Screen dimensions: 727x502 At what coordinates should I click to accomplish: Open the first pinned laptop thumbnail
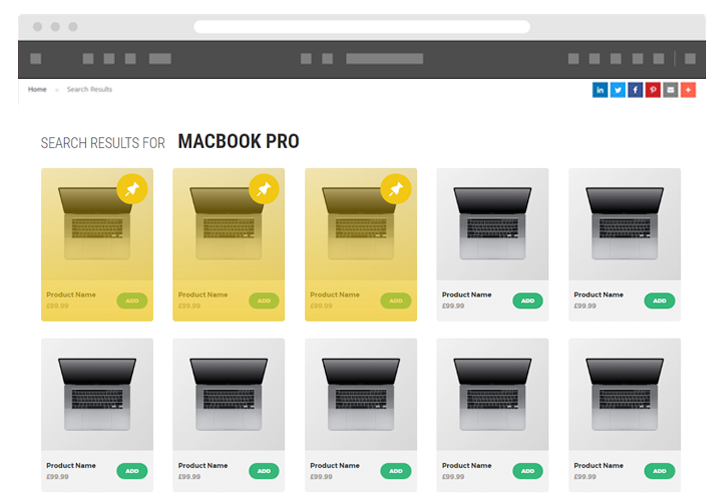pyautogui.click(x=97, y=224)
